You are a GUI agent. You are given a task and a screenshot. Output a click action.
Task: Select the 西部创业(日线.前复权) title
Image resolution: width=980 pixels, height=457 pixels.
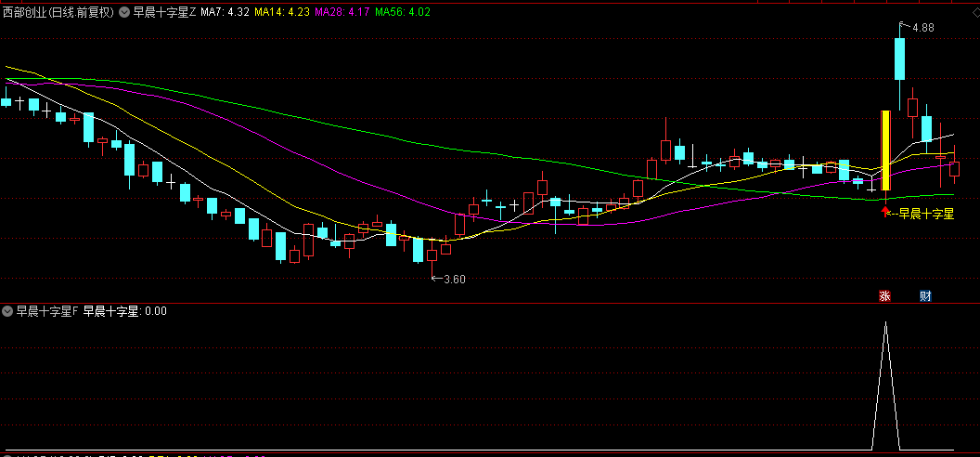tap(58, 11)
